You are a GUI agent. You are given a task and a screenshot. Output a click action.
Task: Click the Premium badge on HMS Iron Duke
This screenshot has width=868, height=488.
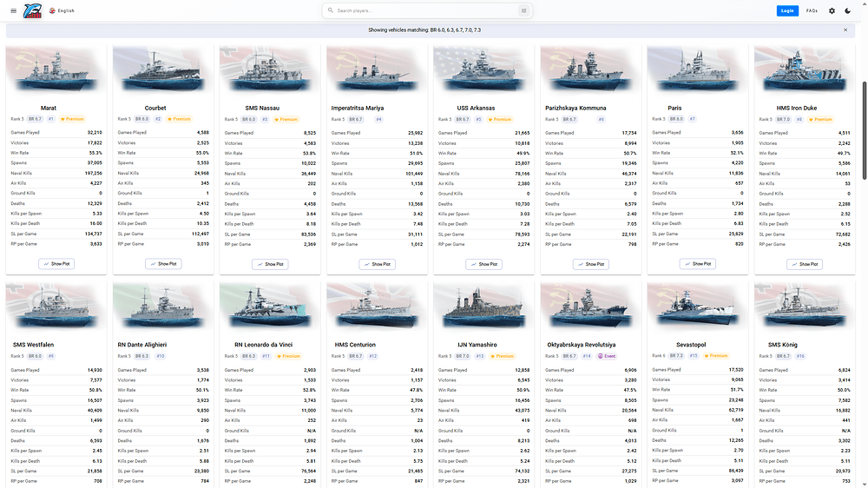point(820,119)
